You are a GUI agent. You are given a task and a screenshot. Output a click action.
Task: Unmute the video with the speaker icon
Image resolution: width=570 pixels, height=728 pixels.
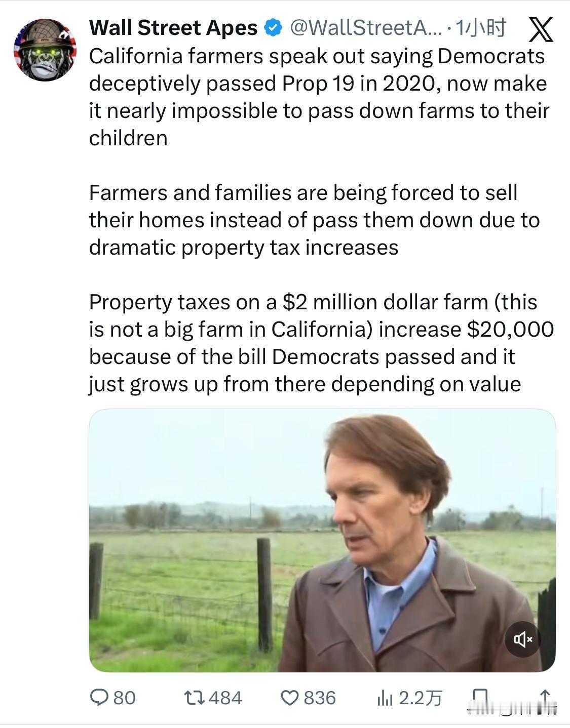click(523, 639)
